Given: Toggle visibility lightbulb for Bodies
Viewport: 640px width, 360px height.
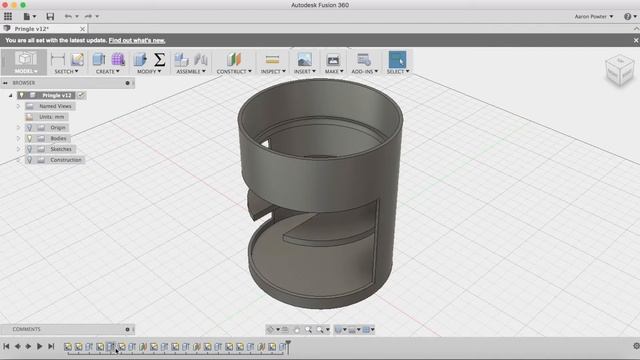Looking at the screenshot, I should (29, 138).
